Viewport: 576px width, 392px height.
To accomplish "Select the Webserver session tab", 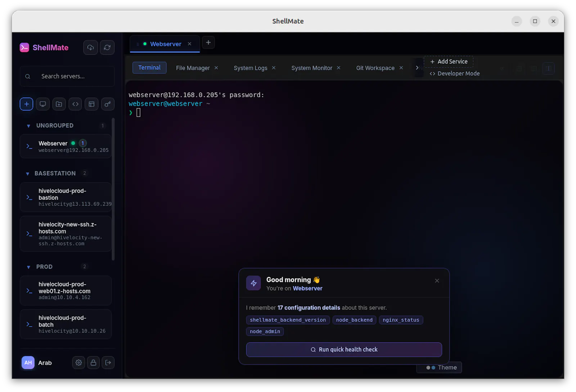I will (165, 44).
